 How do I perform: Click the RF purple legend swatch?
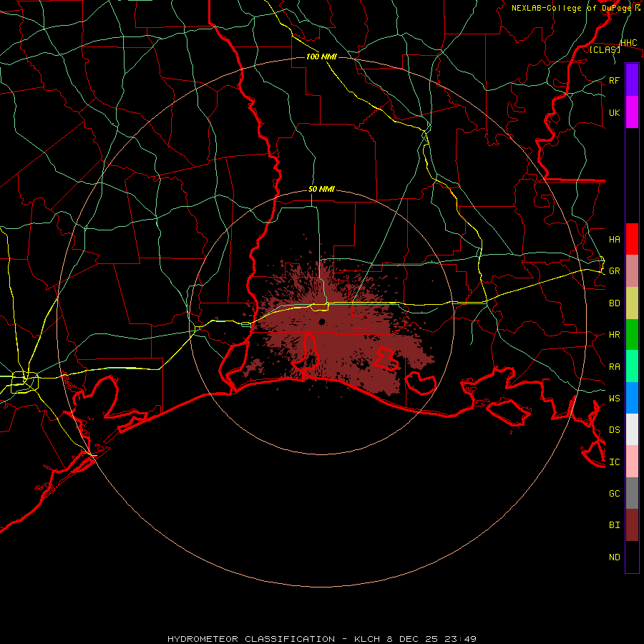click(x=632, y=80)
